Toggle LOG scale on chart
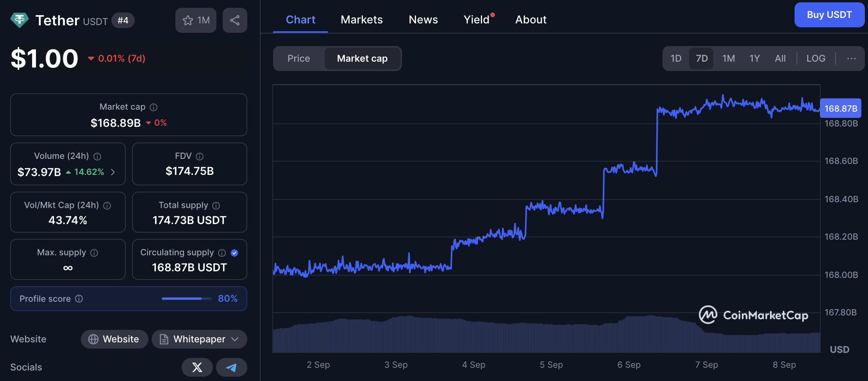Viewport: 868px width, 381px height. click(816, 59)
